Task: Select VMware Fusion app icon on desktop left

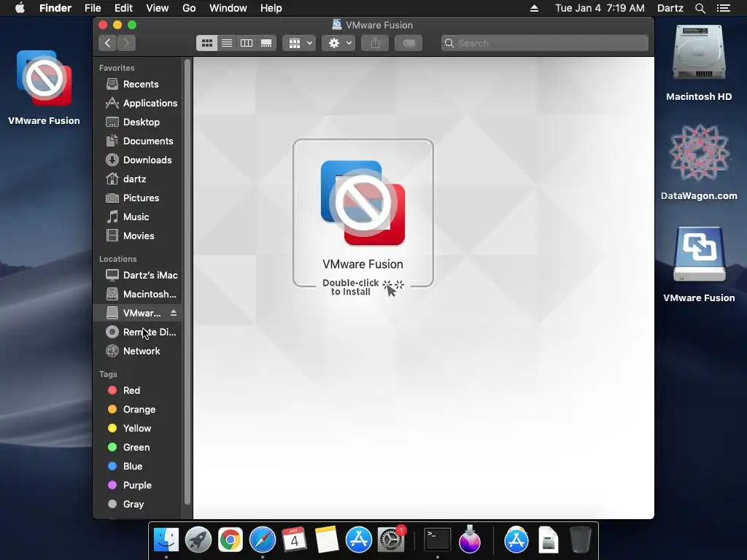Action: (44, 79)
